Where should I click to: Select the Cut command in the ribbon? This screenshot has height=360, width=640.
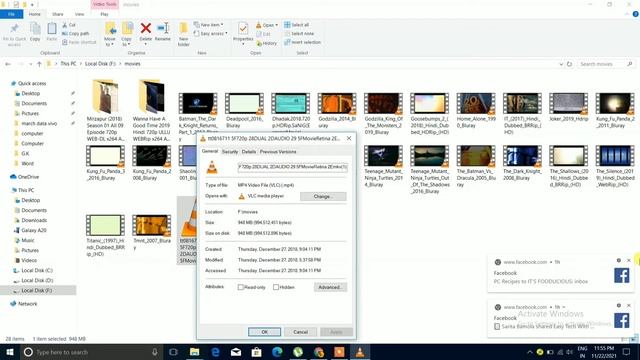pyautogui.click(x=69, y=25)
